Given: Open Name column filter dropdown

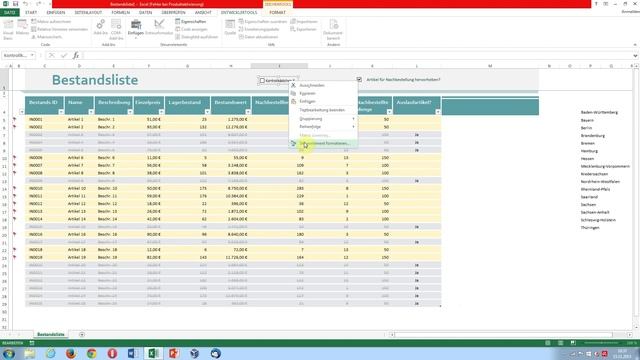Looking at the screenshot, I should click(x=91, y=112).
